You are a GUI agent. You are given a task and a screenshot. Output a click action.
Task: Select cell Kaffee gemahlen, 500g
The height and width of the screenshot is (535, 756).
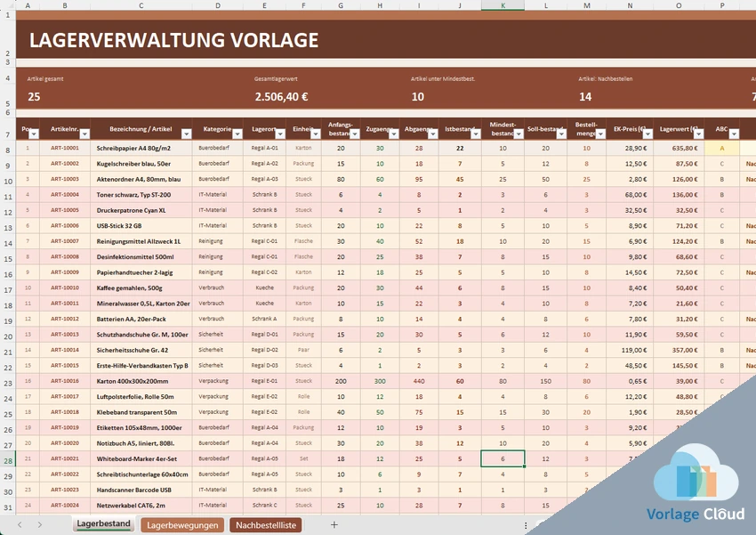(x=141, y=288)
